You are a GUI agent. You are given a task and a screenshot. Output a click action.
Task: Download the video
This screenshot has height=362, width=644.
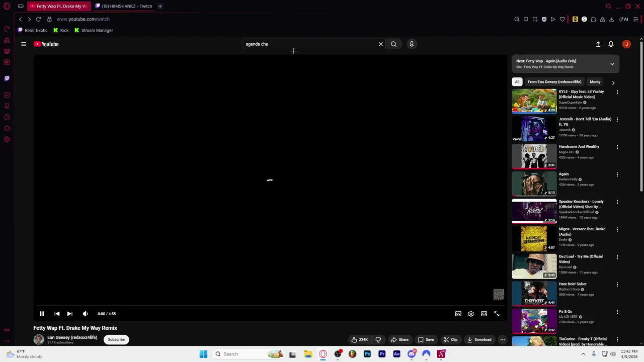479,339
